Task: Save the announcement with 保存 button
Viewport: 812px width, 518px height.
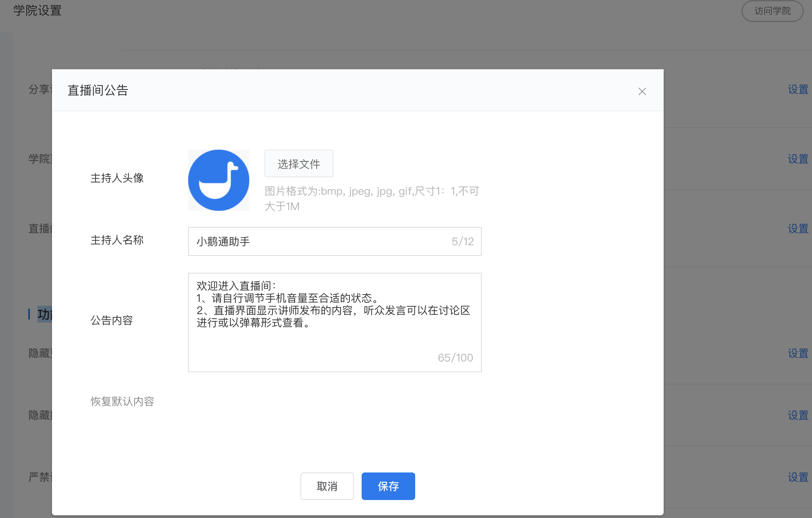Action: [x=388, y=486]
